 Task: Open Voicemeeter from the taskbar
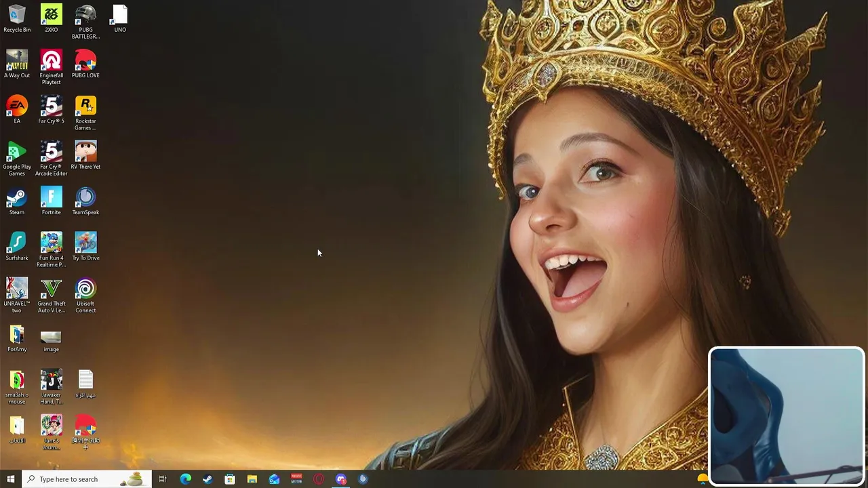pos(296,479)
